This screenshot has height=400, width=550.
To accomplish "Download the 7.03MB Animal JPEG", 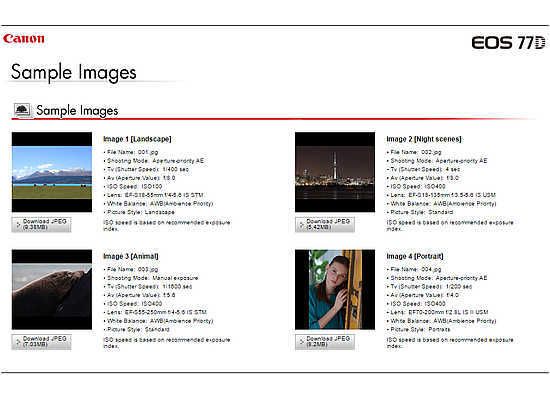I will pyautogui.click(x=41, y=342).
